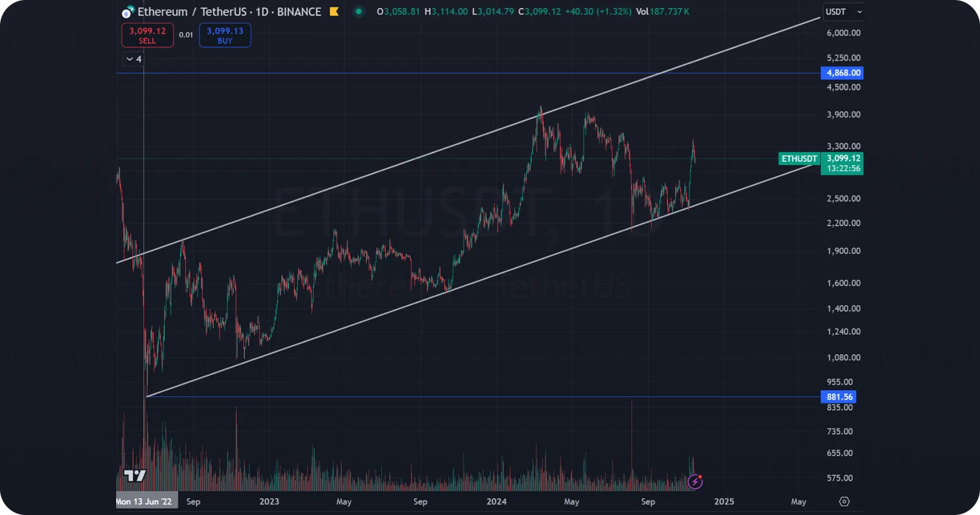Image resolution: width=980 pixels, height=515 pixels.
Task: Open the USDT currency dropdown
Action: (843, 12)
